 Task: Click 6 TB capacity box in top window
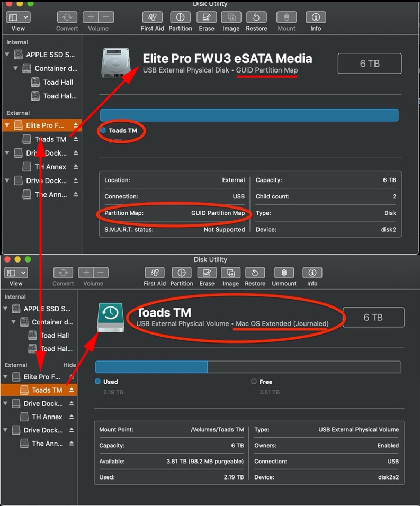point(370,64)
